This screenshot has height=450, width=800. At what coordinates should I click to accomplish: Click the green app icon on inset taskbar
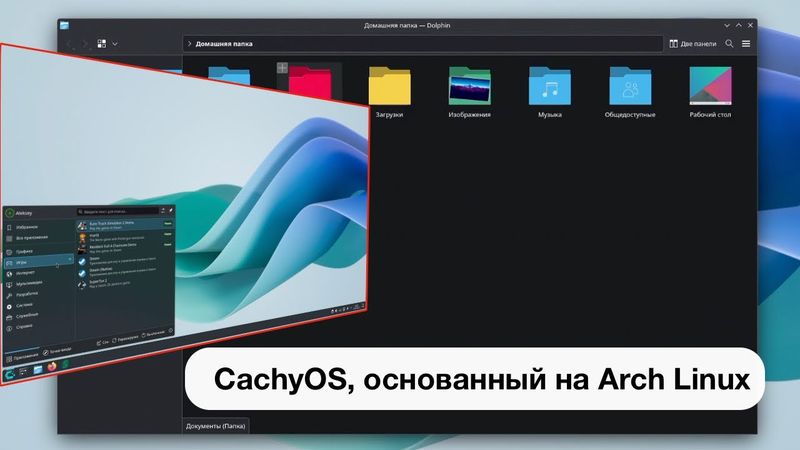tap(65, 364)
